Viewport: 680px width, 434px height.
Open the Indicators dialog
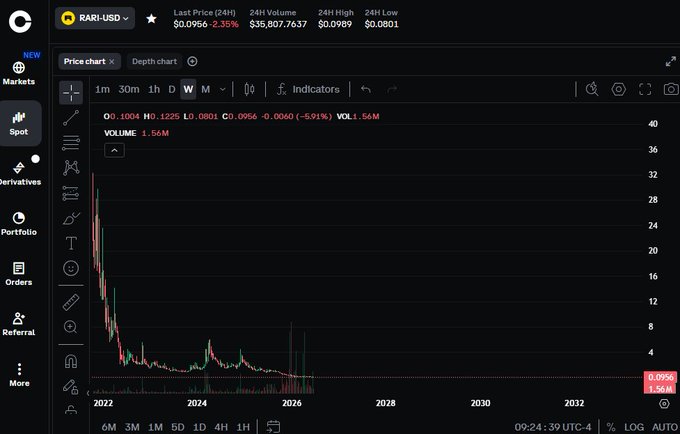pos(308,89)
